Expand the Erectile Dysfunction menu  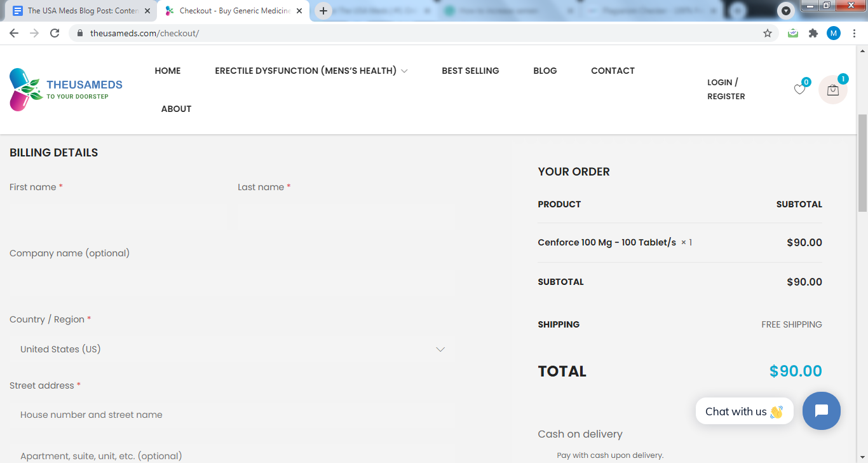311,71
